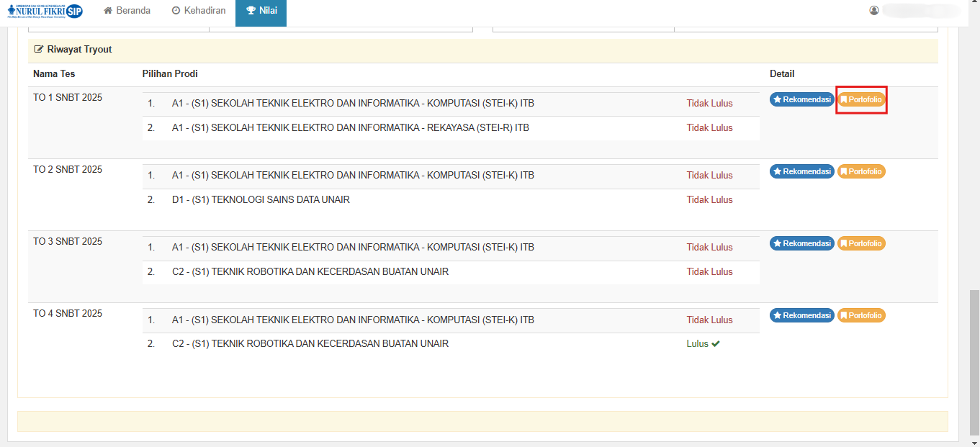View Rekomendasi for TO 2 SNBT 2025

(x=801, y=171)
